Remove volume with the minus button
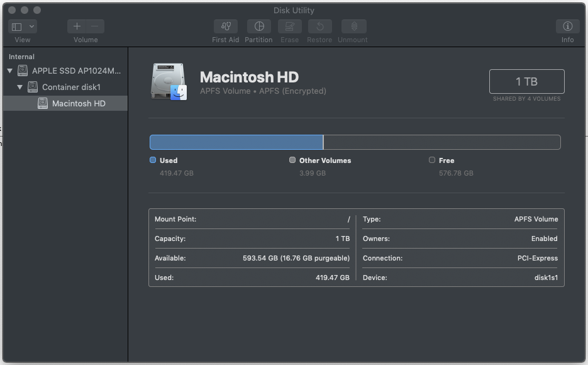588x365 pixels. click(x=95, y=26)
